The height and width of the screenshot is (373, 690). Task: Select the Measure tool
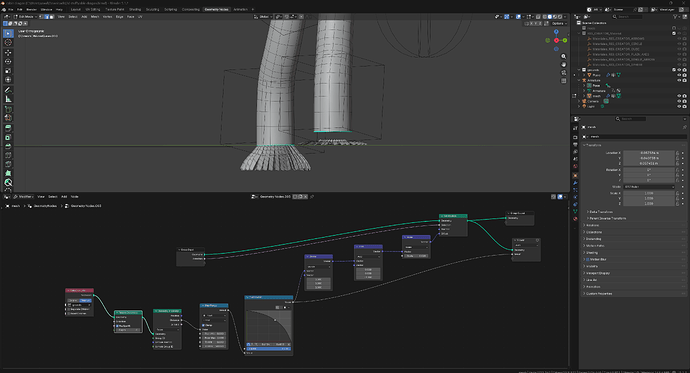click(8, 99)
